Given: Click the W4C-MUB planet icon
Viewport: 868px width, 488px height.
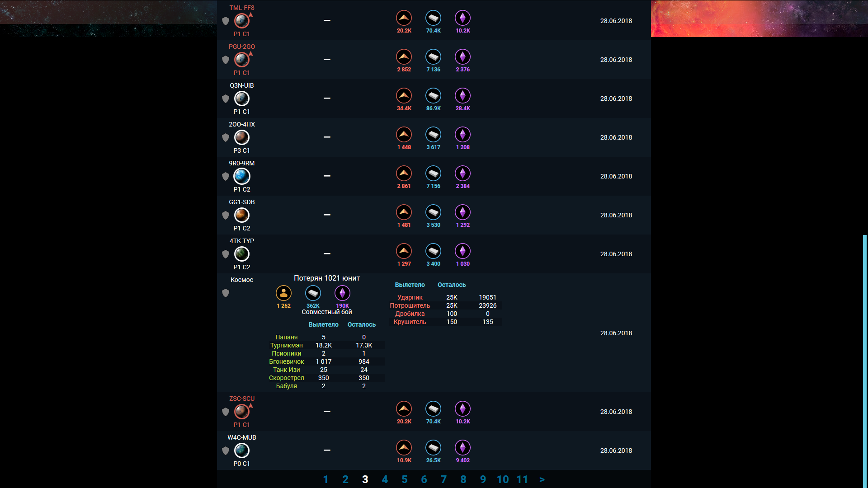Looking at the screenshot, I should point(242,450).
